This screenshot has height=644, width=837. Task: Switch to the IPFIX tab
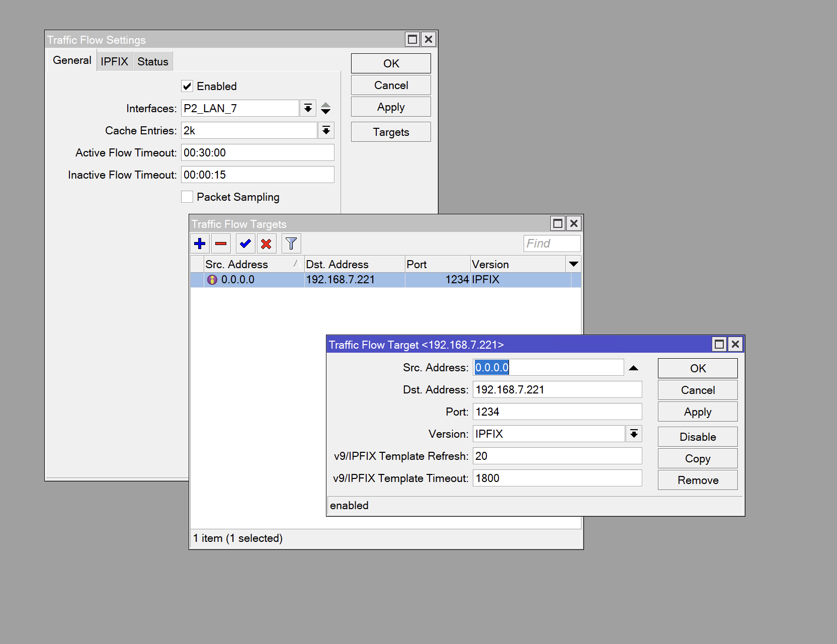point(114,61)
